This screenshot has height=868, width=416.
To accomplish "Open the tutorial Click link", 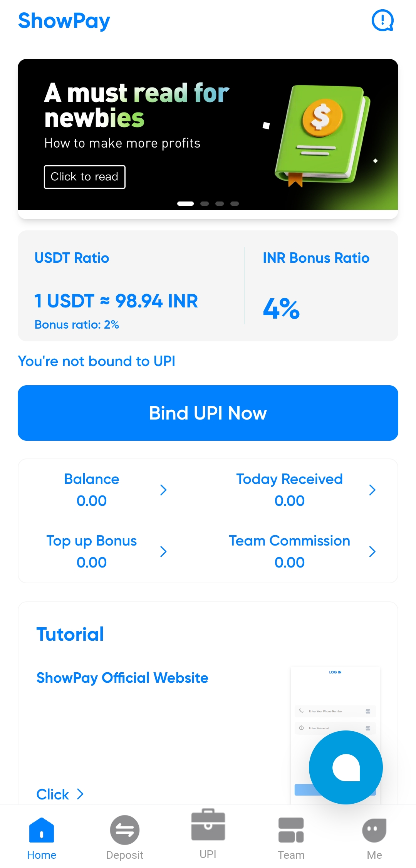I will [60, 794].
